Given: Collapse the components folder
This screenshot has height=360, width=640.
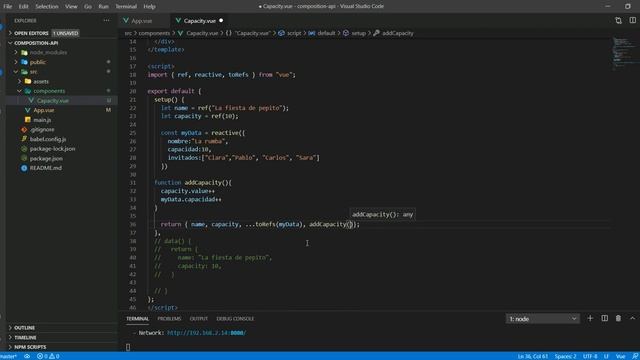Looking at the screenshot, I should 49,91.
